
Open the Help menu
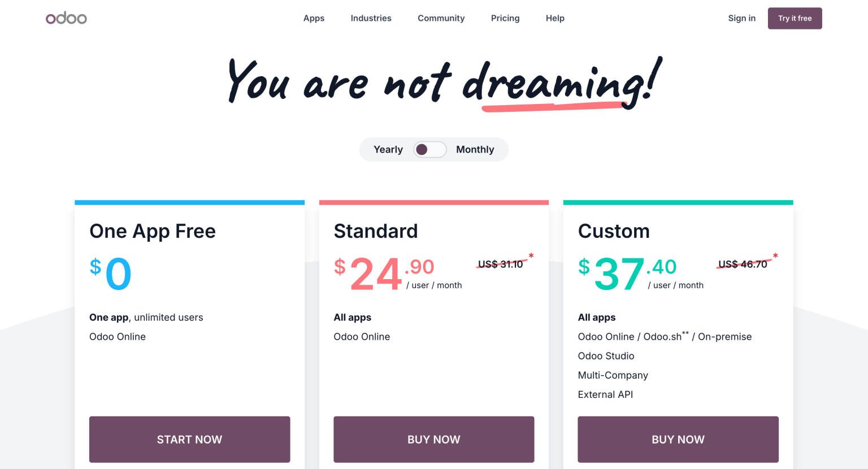pyautogui.click(x=555, y=18)
